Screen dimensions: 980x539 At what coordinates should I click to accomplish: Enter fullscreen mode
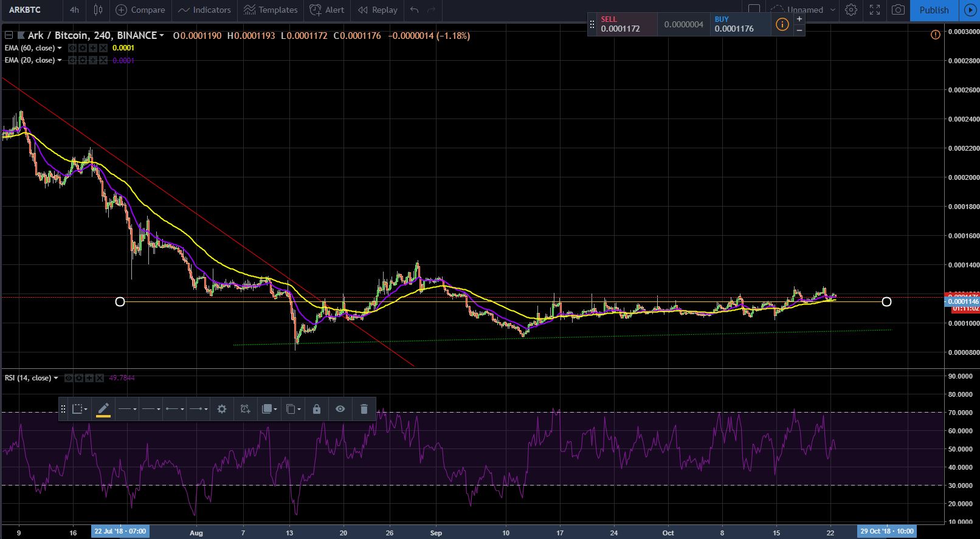(875, 10)
